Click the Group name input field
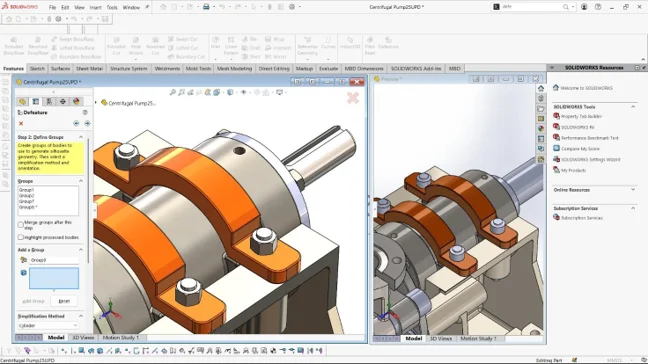 pyautogui.click(x=54, y=260)
